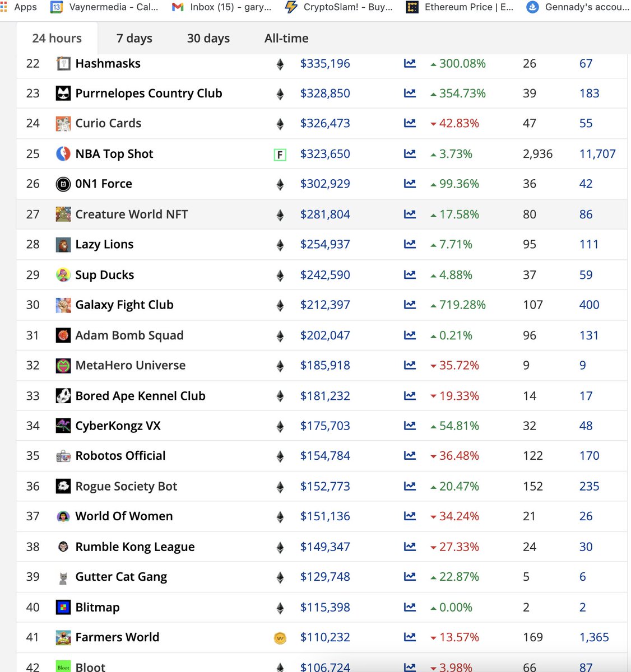
Task: Open the World Of Women link
Action: pyautogui.click(x=124, y=516)
